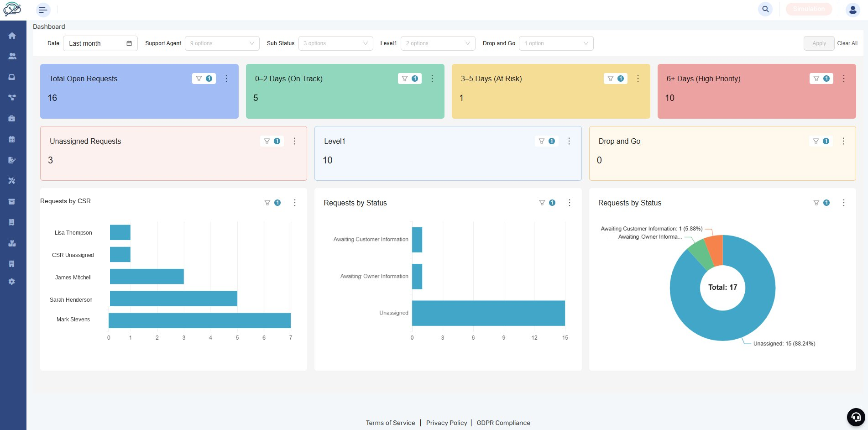Open calendar picker in Date field

(129, 43)
